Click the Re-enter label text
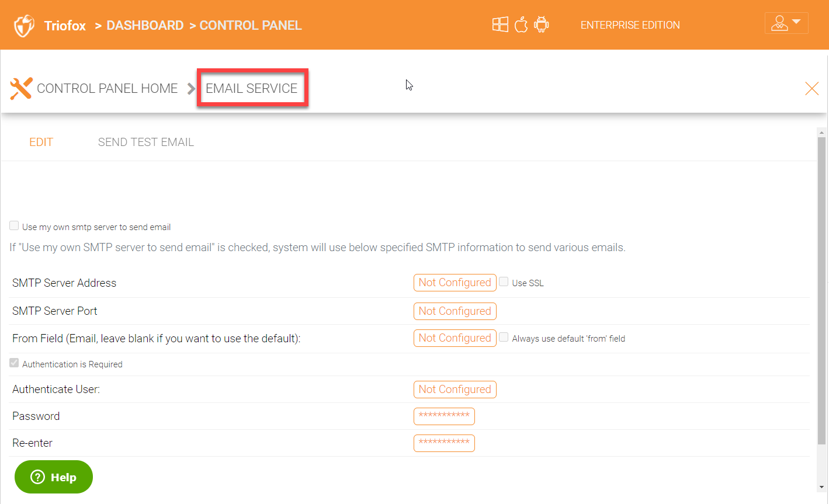The height and width of the screenshot is (504, 829). pos(33,443)
